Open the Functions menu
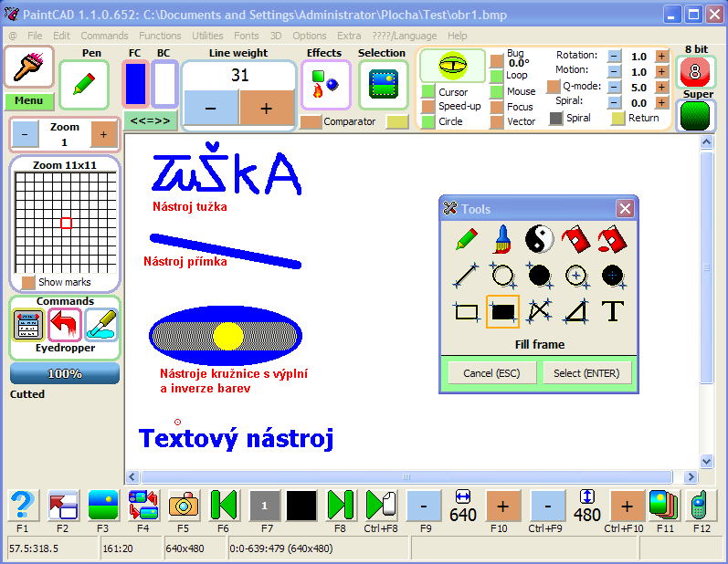728x564 pixels. pyautogui.click(x=160, y=36)
